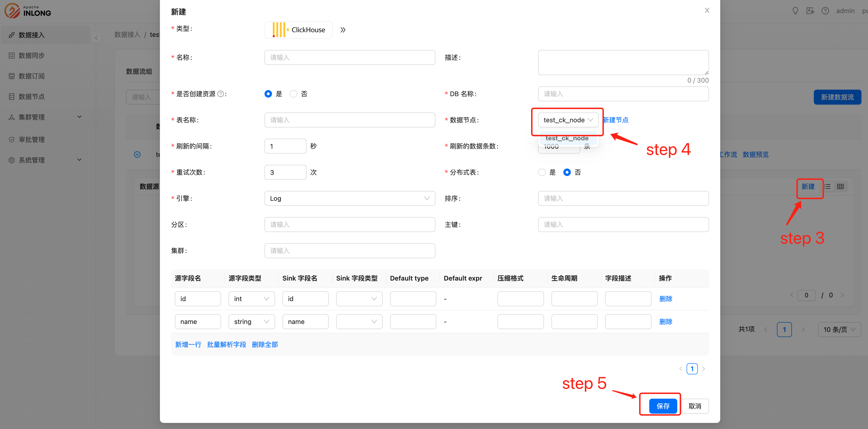This screenshot has width=868, height=429.
Task: Open the language translate icon
Action: [810, 11]
